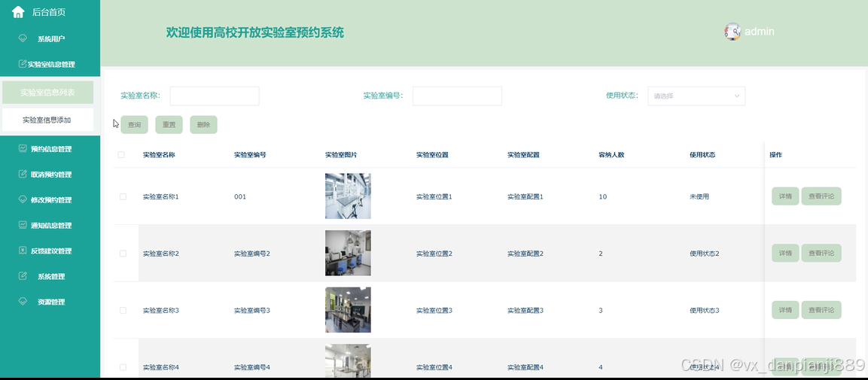Click the admin avatar icon
The image size is (868, 380).
(732, 32)
